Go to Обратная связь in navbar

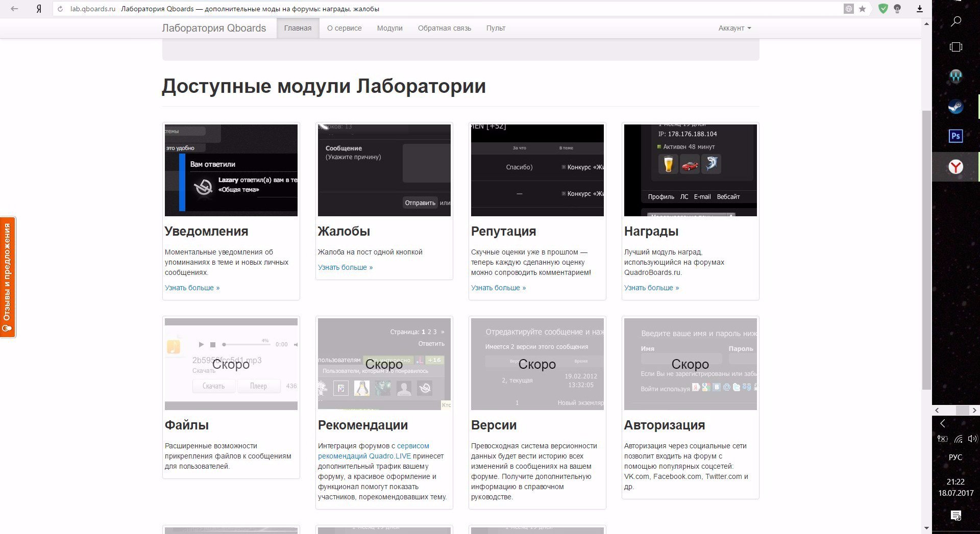coord(444,28)
